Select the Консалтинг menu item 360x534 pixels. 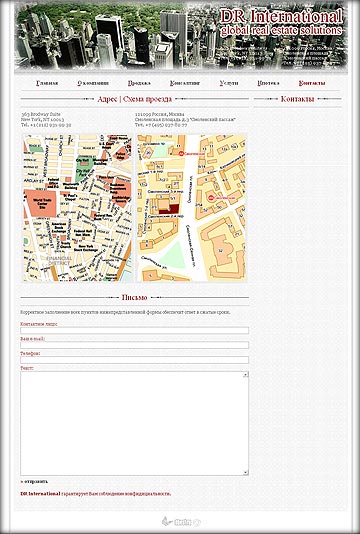[185, 83]
